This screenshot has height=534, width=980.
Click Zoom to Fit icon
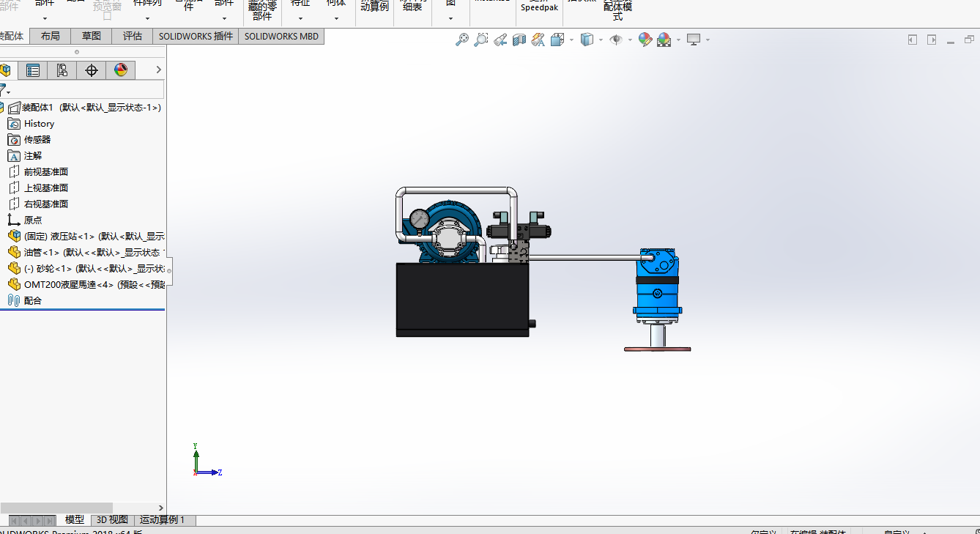pyautogui.click(x=462, y=40)
